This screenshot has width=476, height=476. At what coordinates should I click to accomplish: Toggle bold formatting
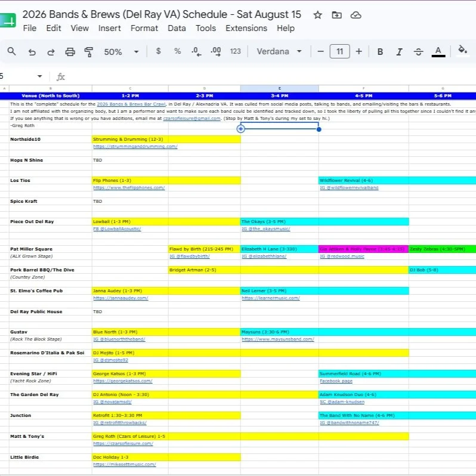point(380,52)
